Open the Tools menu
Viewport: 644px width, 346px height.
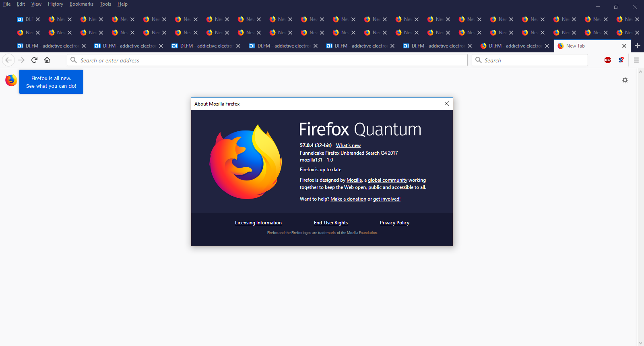(x=105, y=4)
